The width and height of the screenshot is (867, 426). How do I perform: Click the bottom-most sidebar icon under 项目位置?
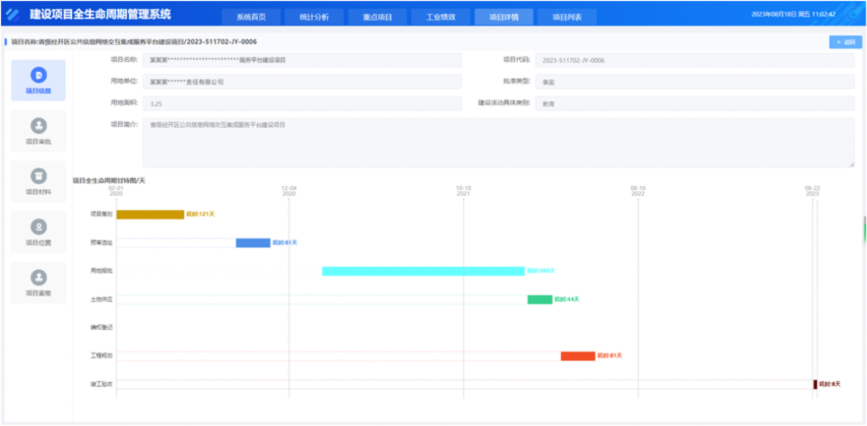click(x=38, y=281)
